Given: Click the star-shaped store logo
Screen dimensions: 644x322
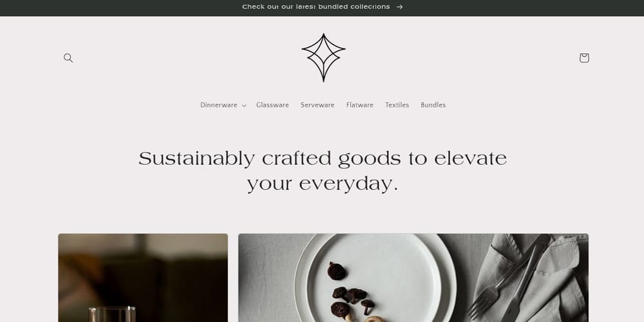Looking at the screenshot, I should coord(323,57).
